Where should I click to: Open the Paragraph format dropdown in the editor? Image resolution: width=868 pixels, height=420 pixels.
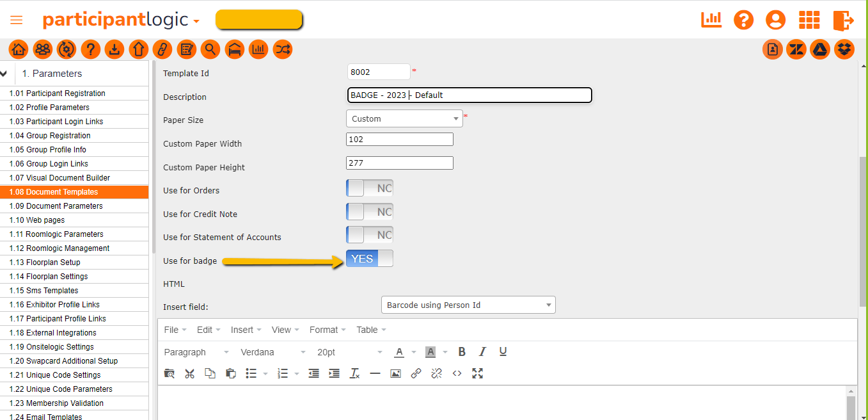point(195,351)
